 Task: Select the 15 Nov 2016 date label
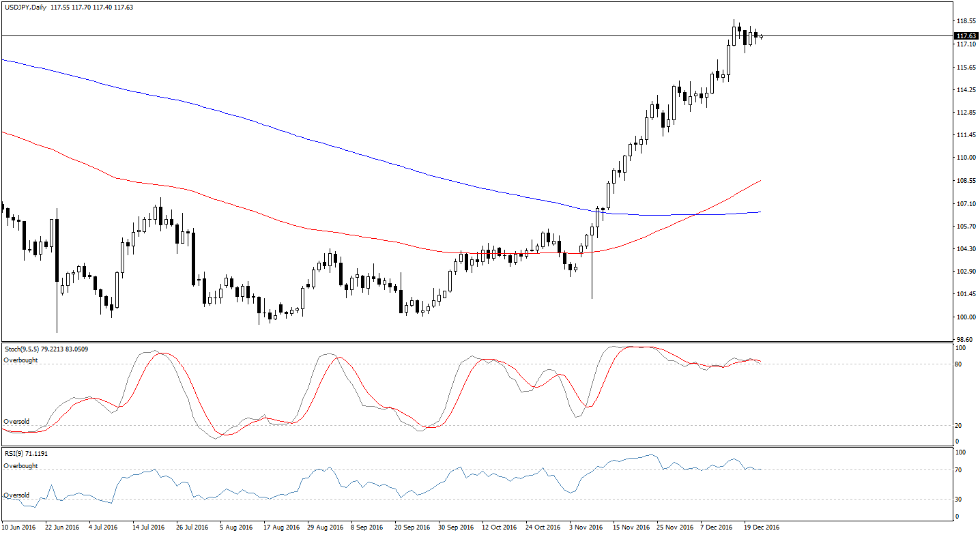tap(631, 527)
